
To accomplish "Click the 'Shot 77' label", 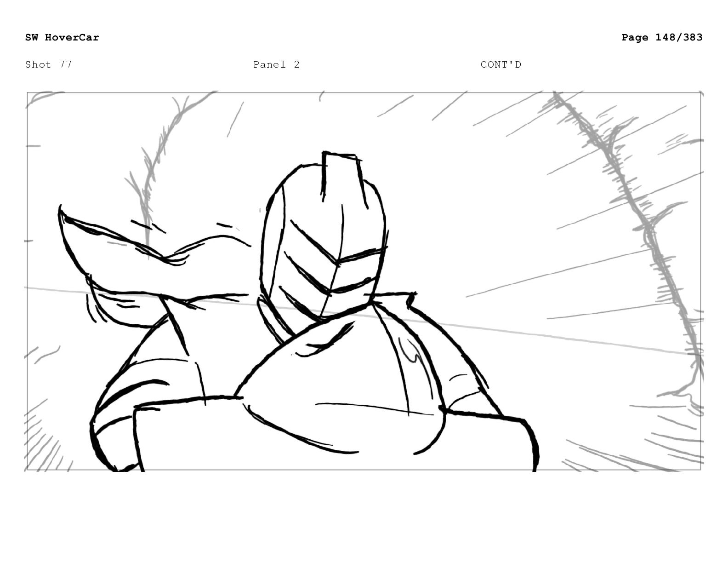I will tap(48, 64).
